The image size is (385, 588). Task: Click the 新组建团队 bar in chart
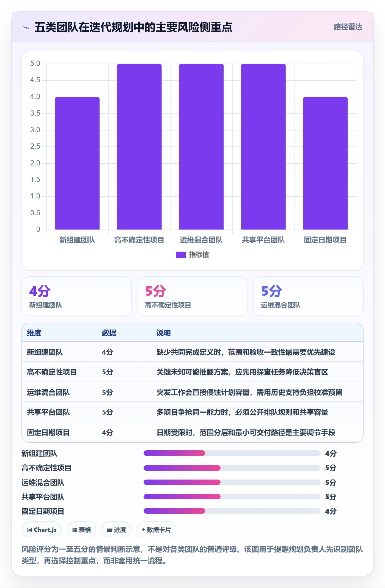point(77,163)
